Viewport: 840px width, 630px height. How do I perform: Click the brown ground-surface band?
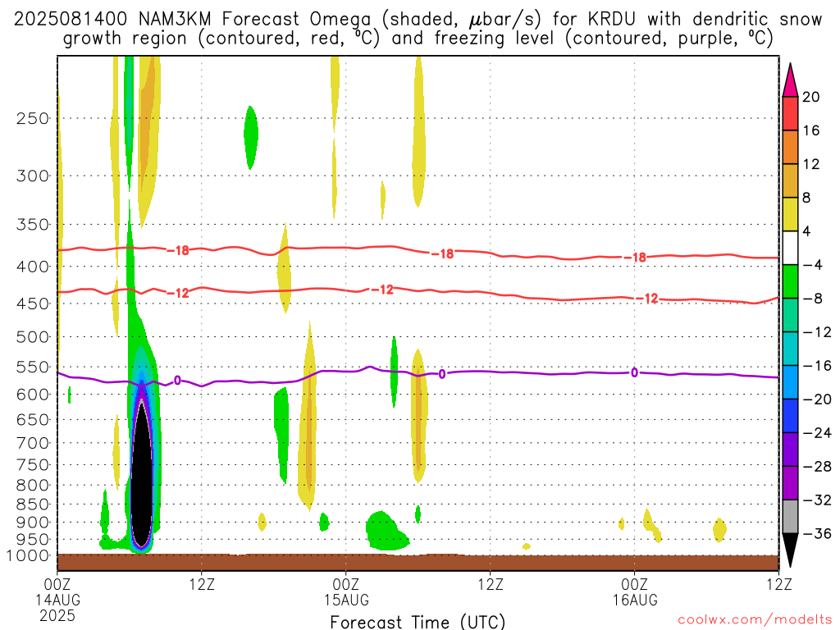[418, 562]
